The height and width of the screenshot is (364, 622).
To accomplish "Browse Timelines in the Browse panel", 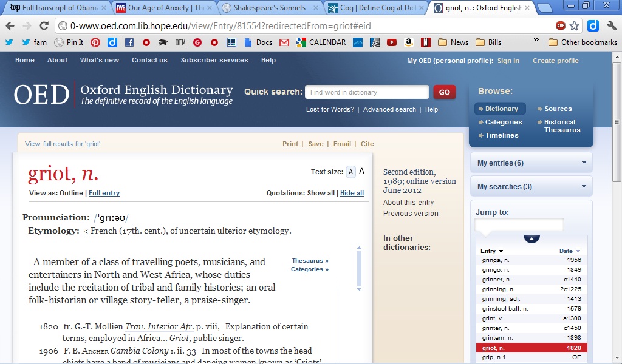I will 501,135.
